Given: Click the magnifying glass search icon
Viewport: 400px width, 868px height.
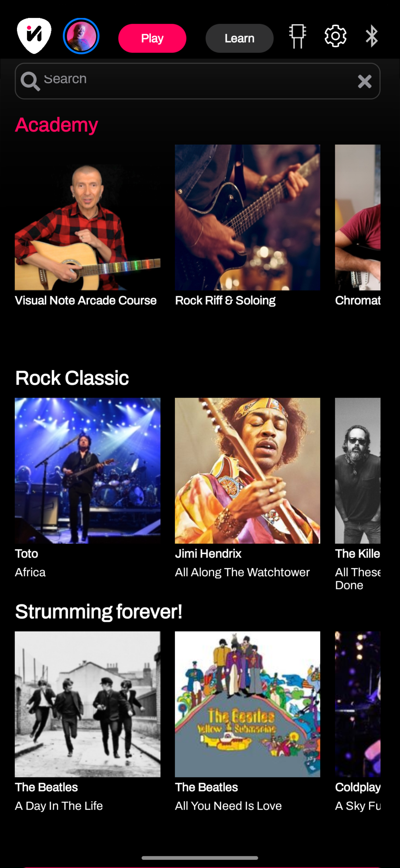Looking at the screenshot, I should point(30,81).
